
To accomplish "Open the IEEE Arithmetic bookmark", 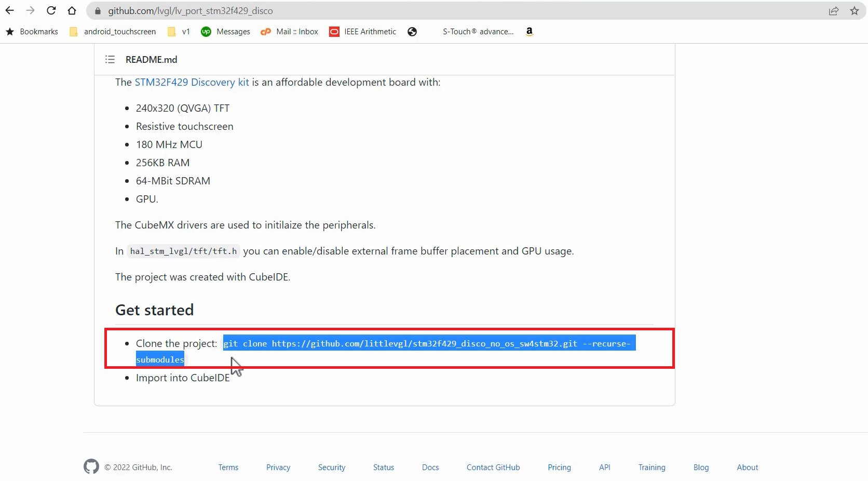I will (362, 32).
